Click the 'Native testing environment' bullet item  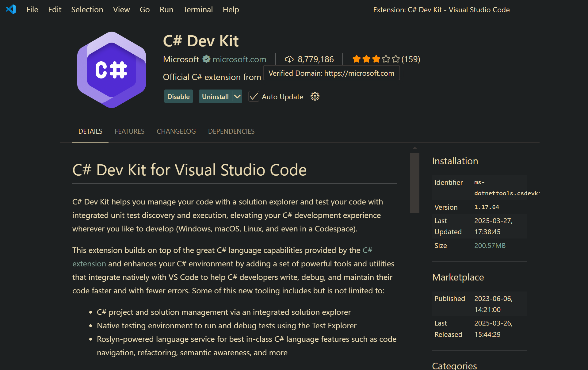227,326
